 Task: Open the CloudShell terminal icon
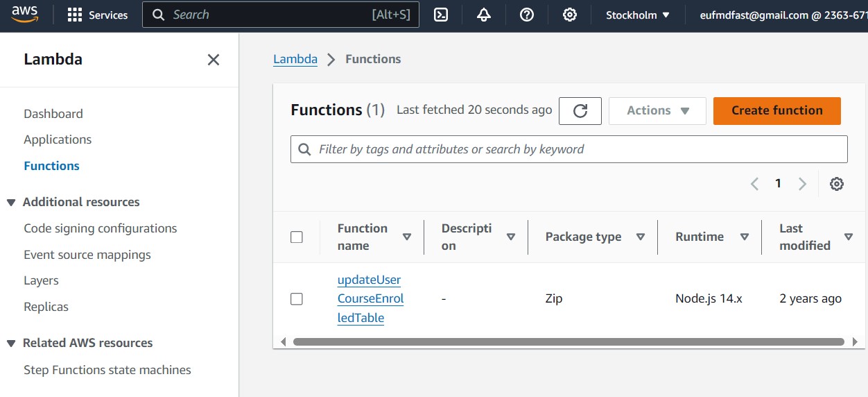click(x=441, y=15)
